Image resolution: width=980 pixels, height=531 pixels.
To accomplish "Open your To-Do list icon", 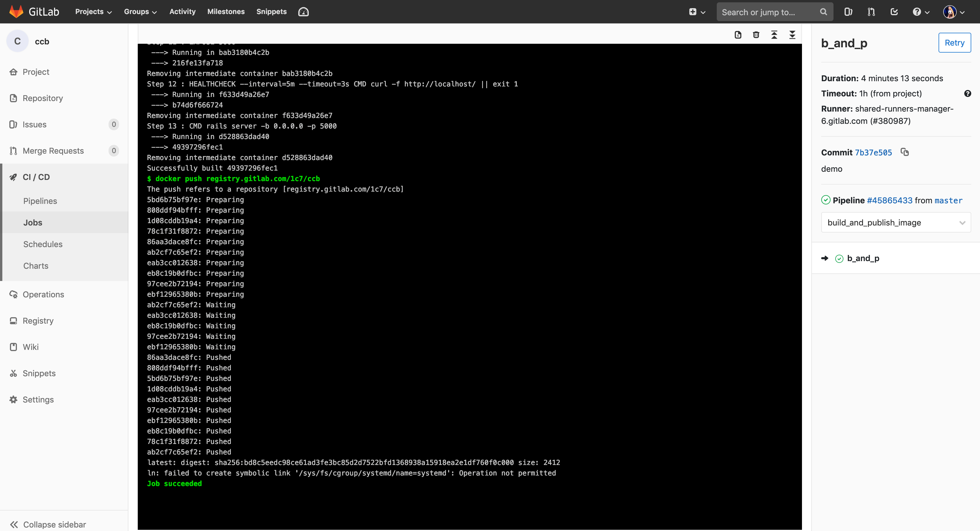I will [x=894, y=11].
